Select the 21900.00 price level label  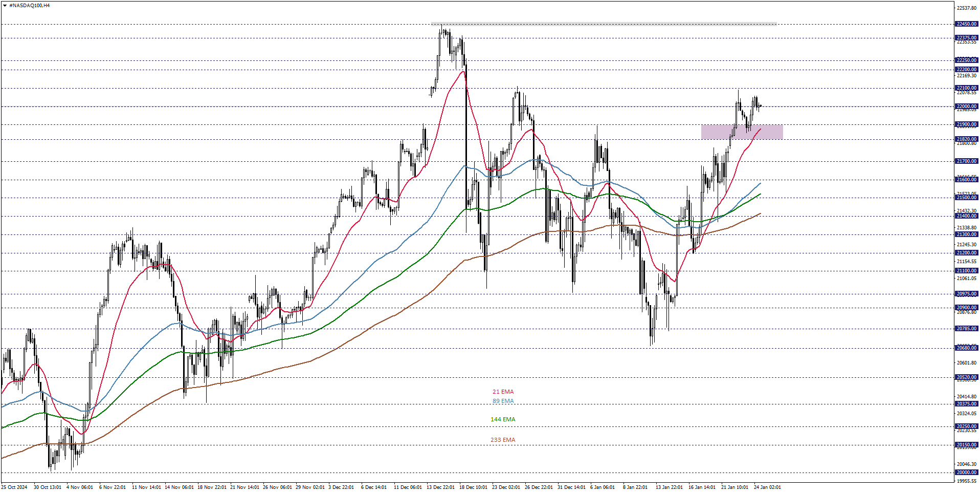point(966,124)
